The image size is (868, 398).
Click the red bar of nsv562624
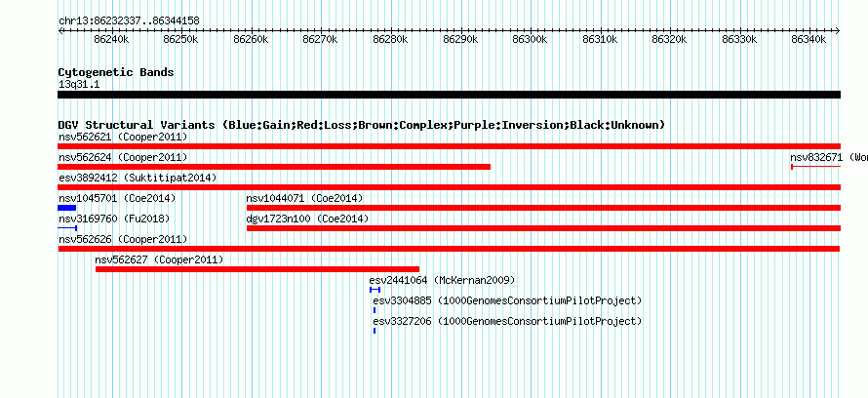click(274, 167)
